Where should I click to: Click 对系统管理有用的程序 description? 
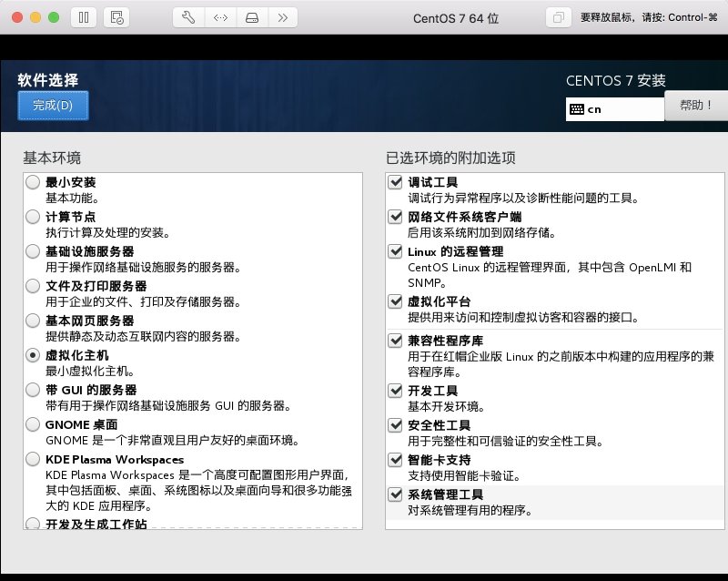[x=470, y=510]
